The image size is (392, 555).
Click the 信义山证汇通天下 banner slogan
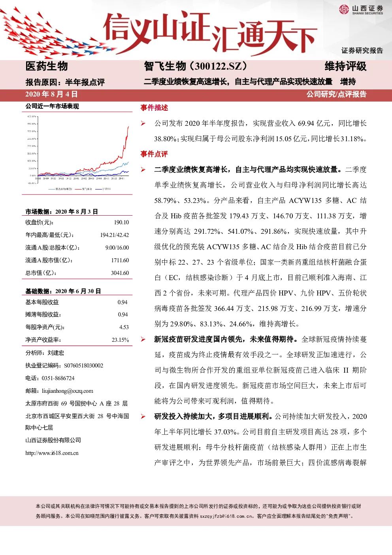(209, 33)
